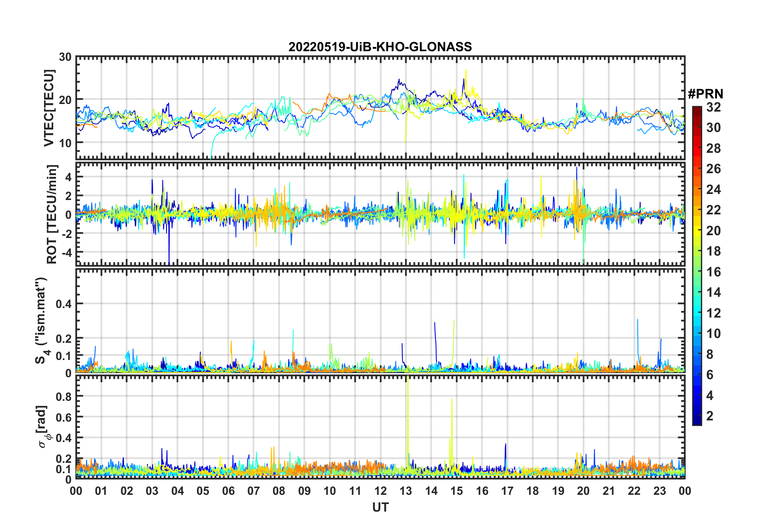This screenshot has height=532, width=761.
Task: Click sigma phi tick label 0.6
Action: pyautogui.click(x=64, y=417)
